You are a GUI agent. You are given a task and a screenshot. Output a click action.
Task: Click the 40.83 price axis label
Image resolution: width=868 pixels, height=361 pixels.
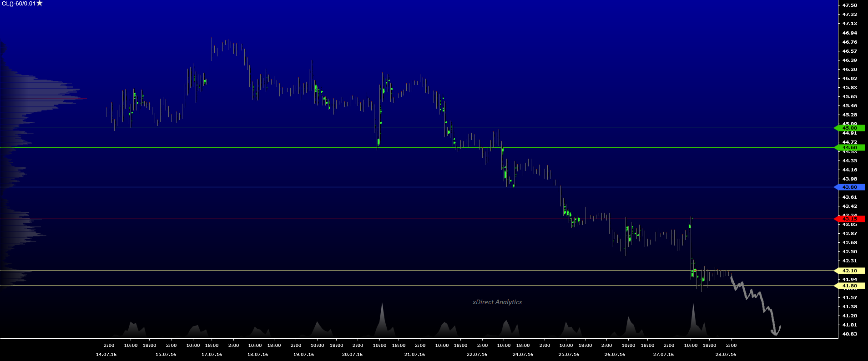click(849, 334)
